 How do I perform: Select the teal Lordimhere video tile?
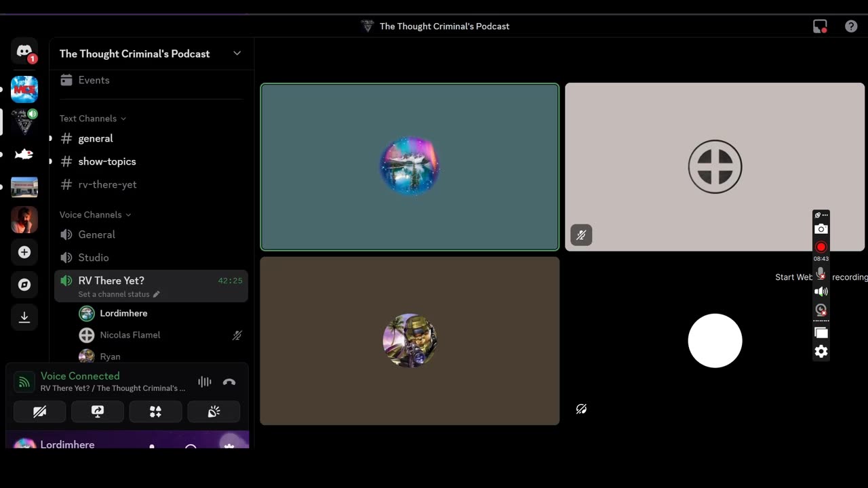pyautogui.click(x=410, y=167)
